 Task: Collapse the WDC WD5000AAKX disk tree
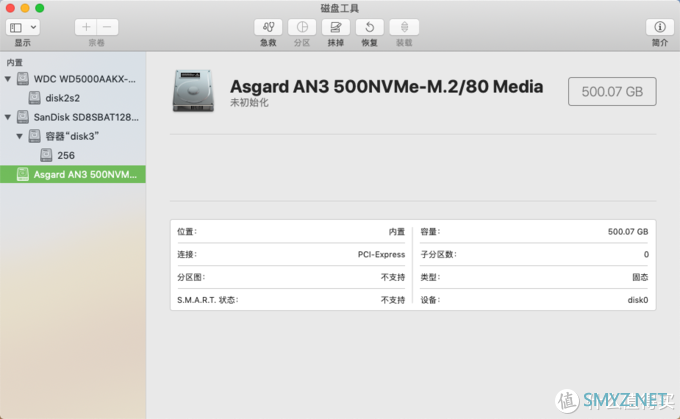coord(8,79)
